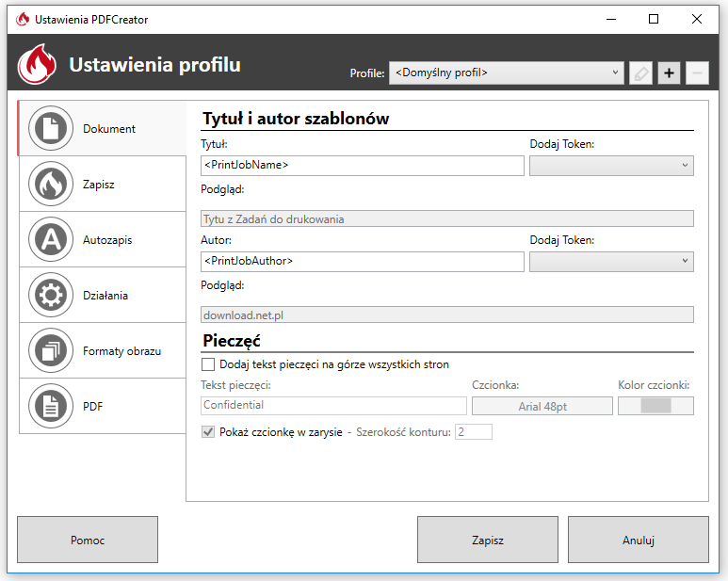The height and width of the screenshot is (581, 728).
Task: Click the Działania gear icon
Action: (x=51, y=295)
